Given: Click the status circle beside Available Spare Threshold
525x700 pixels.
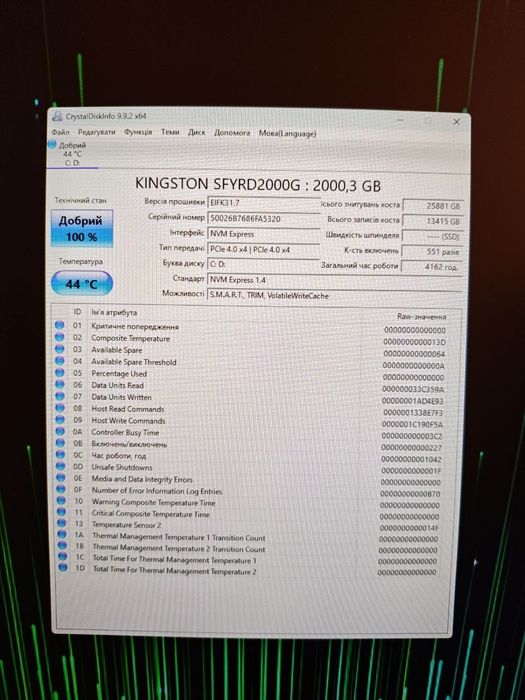Looking at the screenshot, I should point(60,361).
